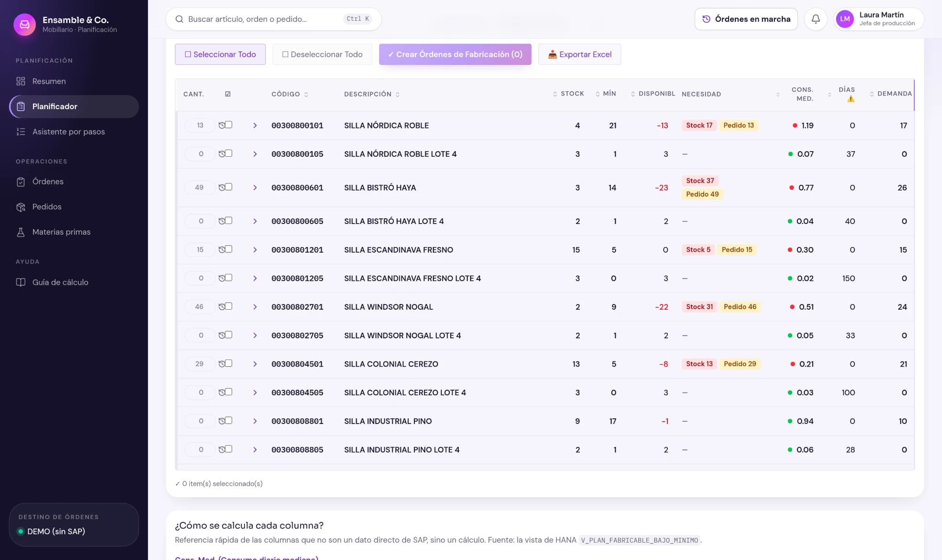Open Planificador menu item

pos(74,106)
